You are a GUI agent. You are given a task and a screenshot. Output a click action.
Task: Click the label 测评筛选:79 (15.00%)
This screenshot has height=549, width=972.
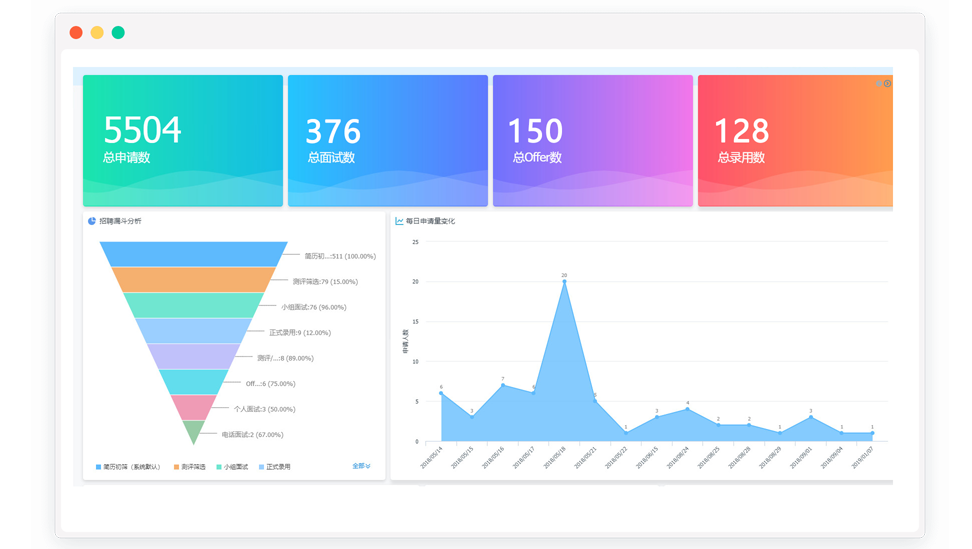pyautogui.click(x=325, y=281)
